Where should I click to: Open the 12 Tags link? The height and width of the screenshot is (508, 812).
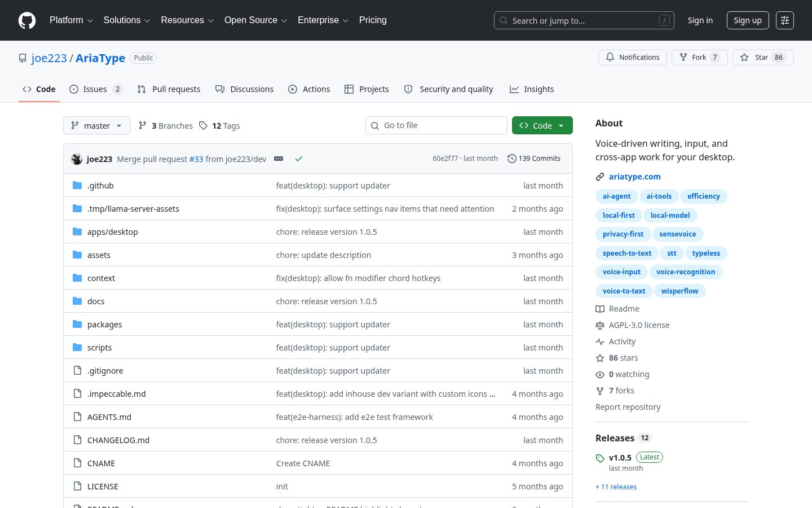(x=219, y=125)
